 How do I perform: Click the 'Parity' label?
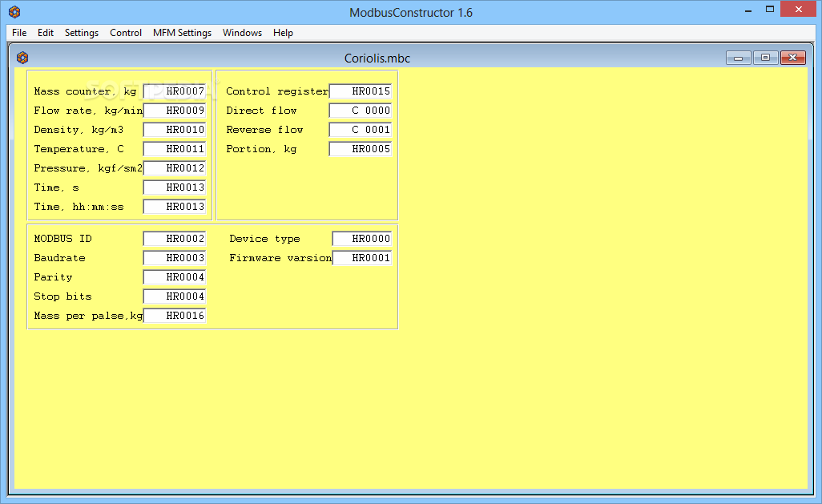tap(53, 277)
